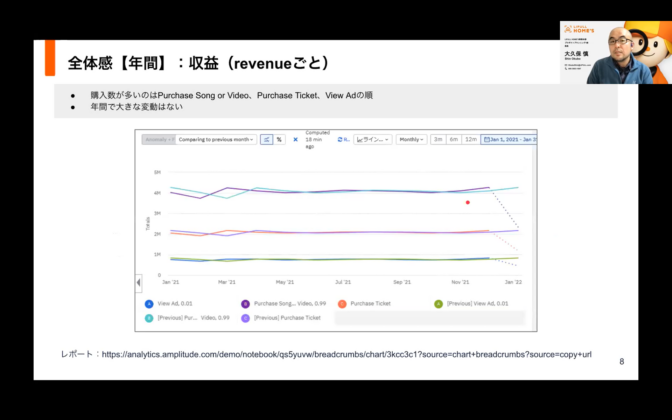672x420 pixels.
Task: Expand the Monthly interval dropdown
Action: point(410,140)
